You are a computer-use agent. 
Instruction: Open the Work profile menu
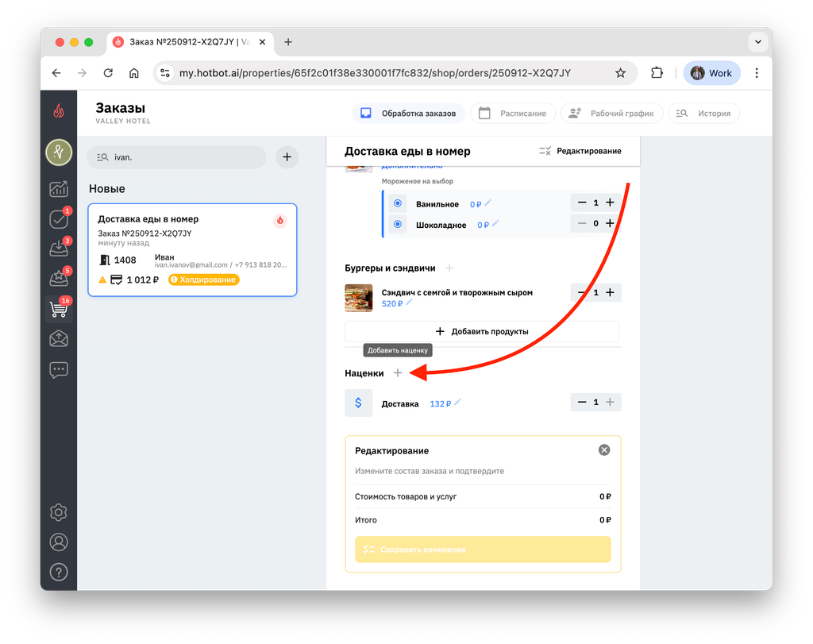[711, 73]
